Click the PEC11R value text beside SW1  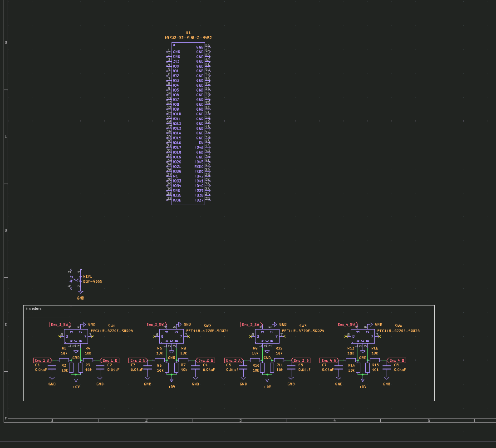[x=112, y=331]
